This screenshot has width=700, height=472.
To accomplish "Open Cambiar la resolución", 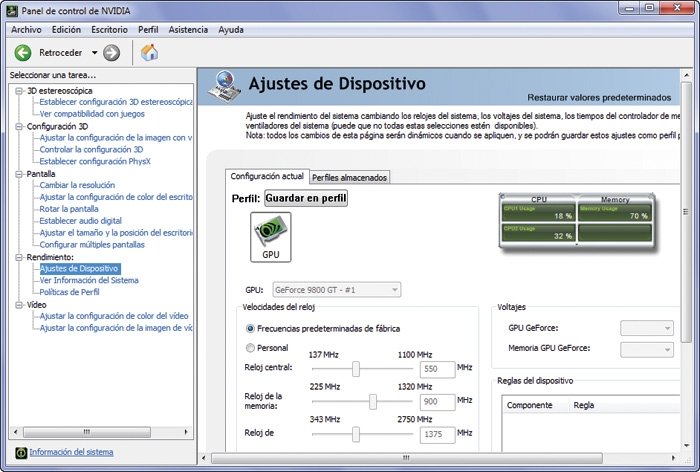I will pyautogui.click(x=77, y=185).
